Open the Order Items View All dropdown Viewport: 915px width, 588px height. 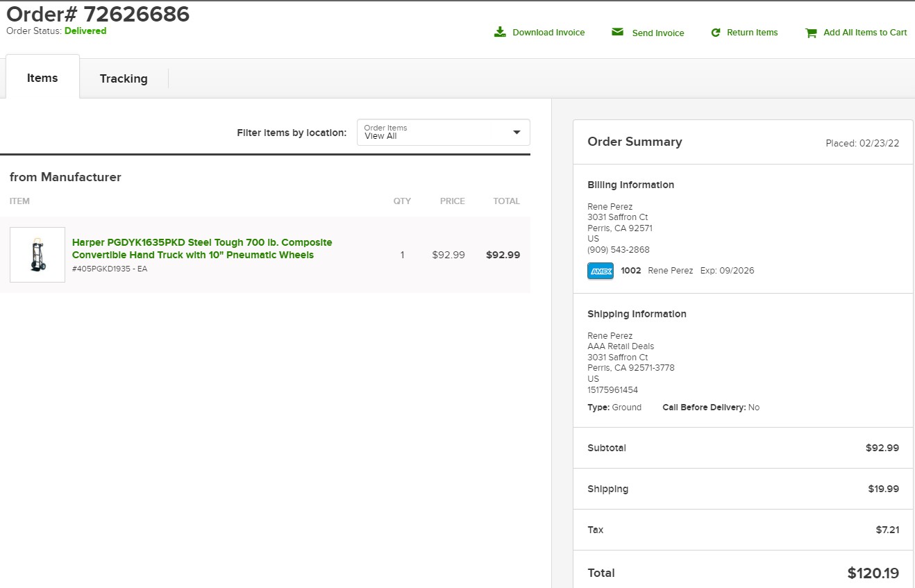coord(444,133)
